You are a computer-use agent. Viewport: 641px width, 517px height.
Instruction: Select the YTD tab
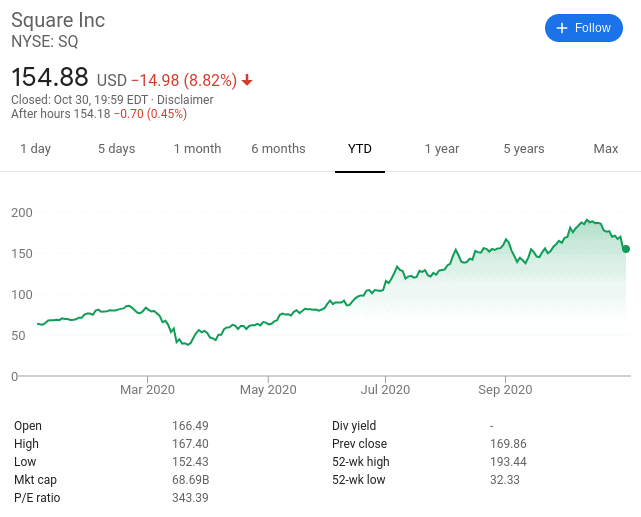[x=360, y=148]
